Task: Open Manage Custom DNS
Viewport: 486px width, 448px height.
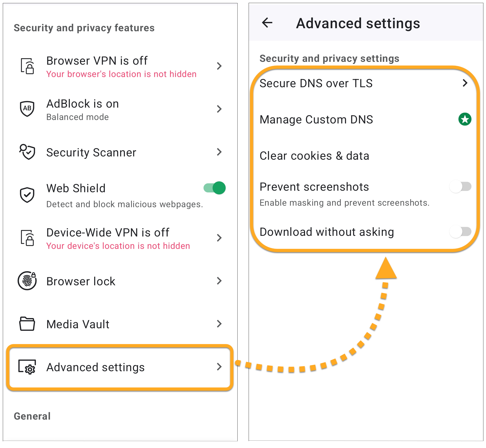Action: (316, 120)
